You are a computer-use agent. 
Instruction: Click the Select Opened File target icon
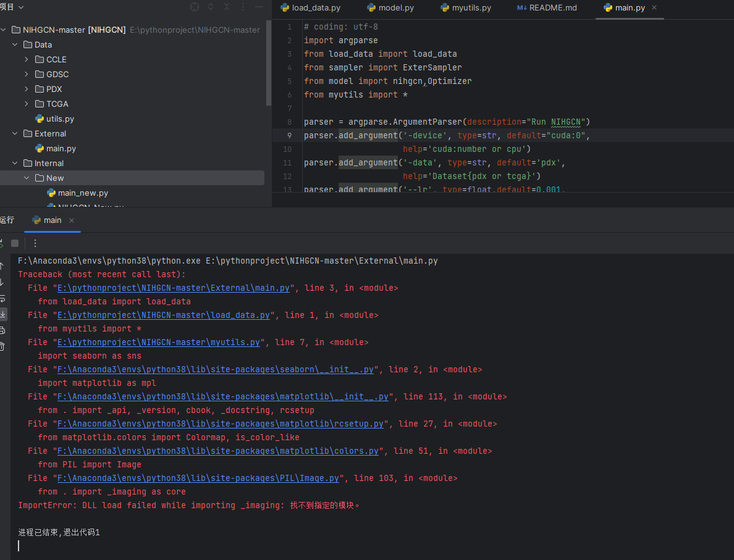[194, 7]
